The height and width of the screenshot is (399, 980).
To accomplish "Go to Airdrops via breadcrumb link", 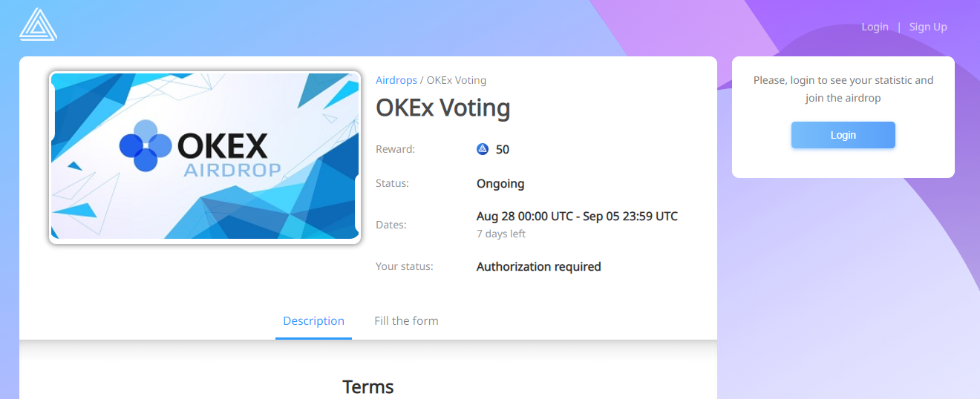I will click(x=396, y=80).
